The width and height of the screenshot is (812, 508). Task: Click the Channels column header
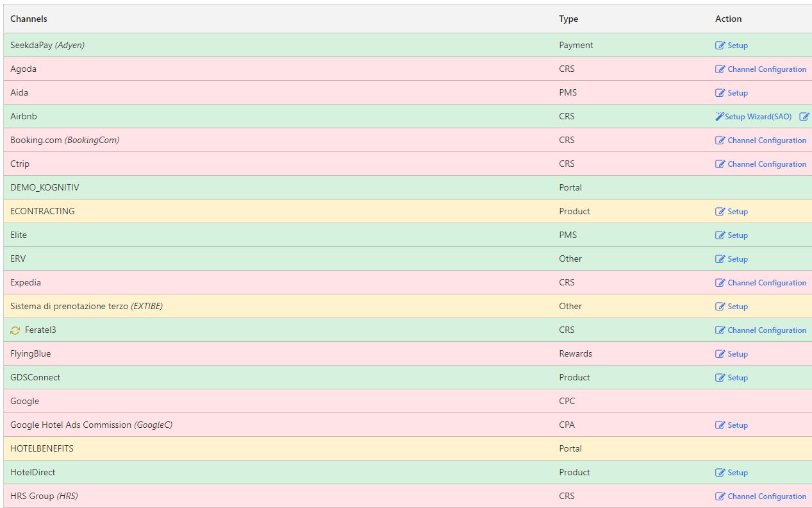coord(29,19)
